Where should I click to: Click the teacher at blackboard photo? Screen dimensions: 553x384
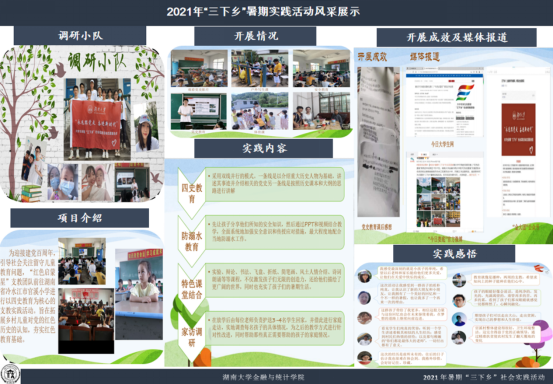[x=199, y=111]
